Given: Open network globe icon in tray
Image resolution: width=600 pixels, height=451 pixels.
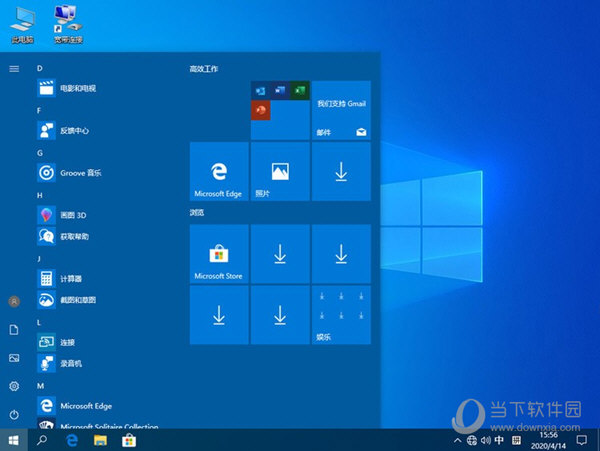Looking at the screenshot, I should click(x=471, y=440).
